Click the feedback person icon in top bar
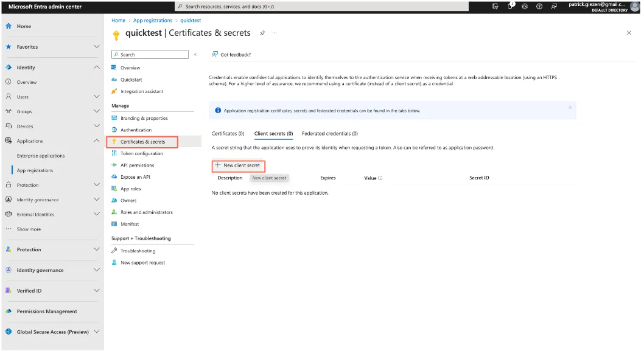 [554, 6]
